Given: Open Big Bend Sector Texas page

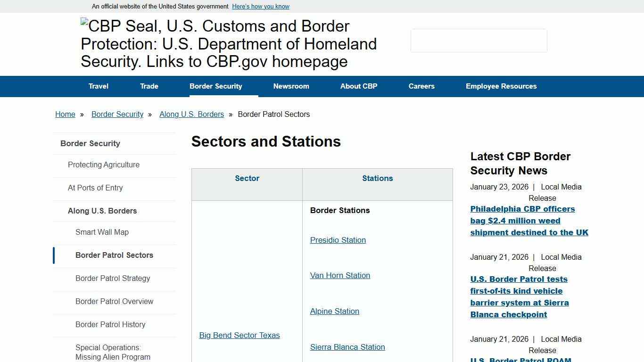Looking at the screenshot, I should [x=239, y=335].
